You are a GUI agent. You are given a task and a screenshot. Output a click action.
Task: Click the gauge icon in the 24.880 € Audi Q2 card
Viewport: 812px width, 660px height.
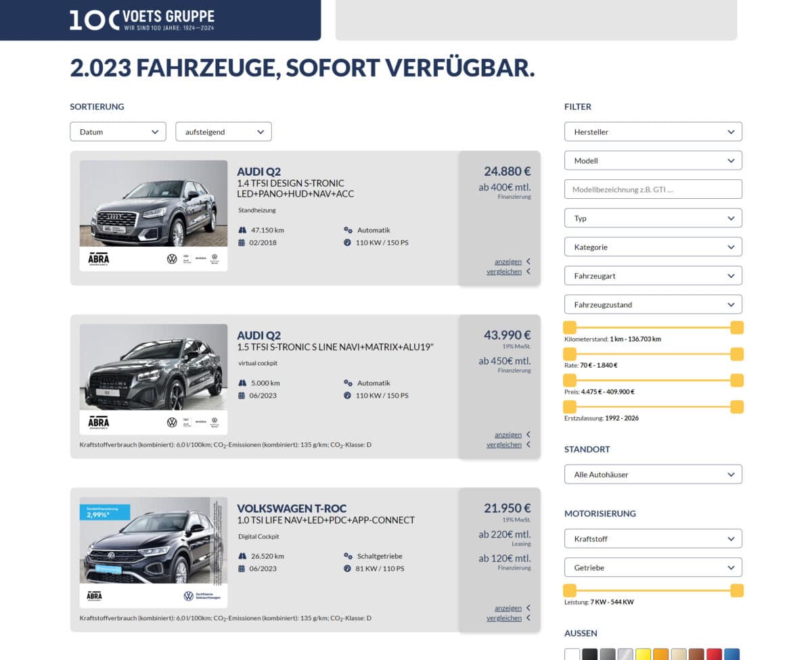tap(348, 242)
